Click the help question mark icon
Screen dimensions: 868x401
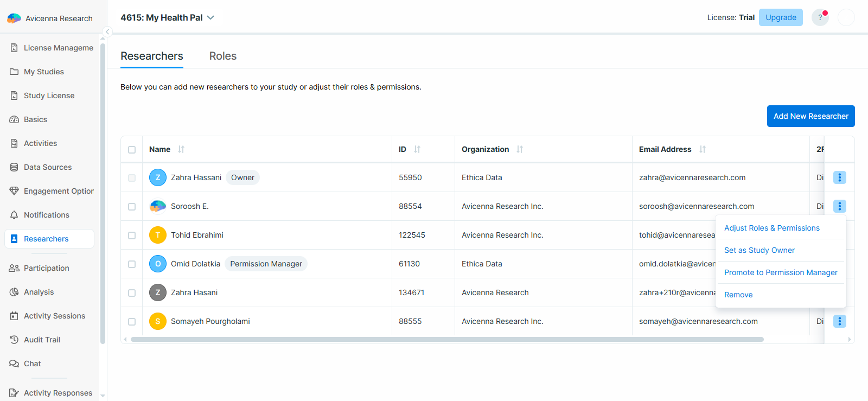820,17
